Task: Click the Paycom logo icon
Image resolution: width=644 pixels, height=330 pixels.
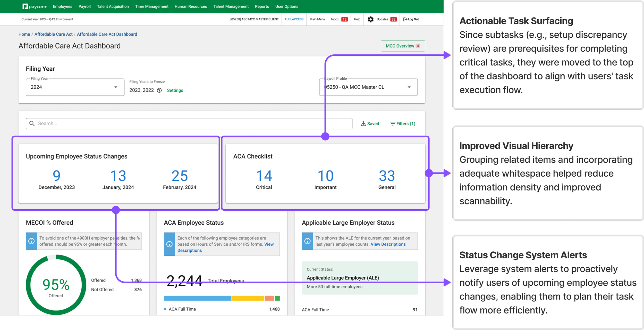Action: point(25,6)
